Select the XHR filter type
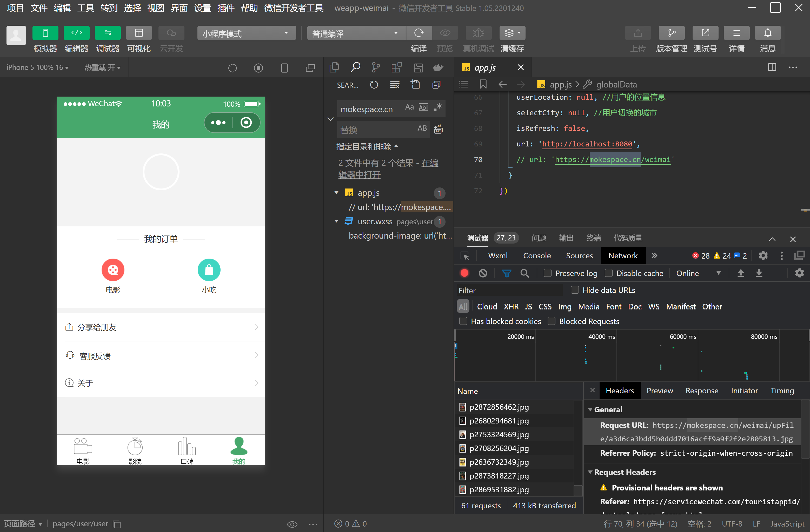 (511, 306)
